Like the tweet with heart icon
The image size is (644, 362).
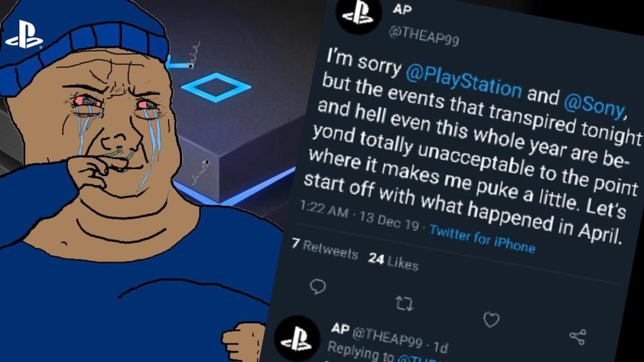[491, 320]
